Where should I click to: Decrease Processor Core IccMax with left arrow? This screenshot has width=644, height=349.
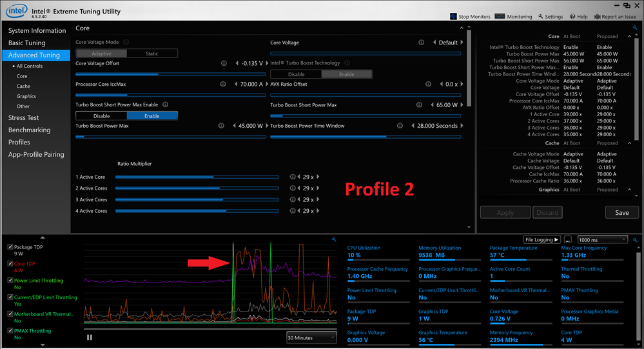click(x=236, y=84)
